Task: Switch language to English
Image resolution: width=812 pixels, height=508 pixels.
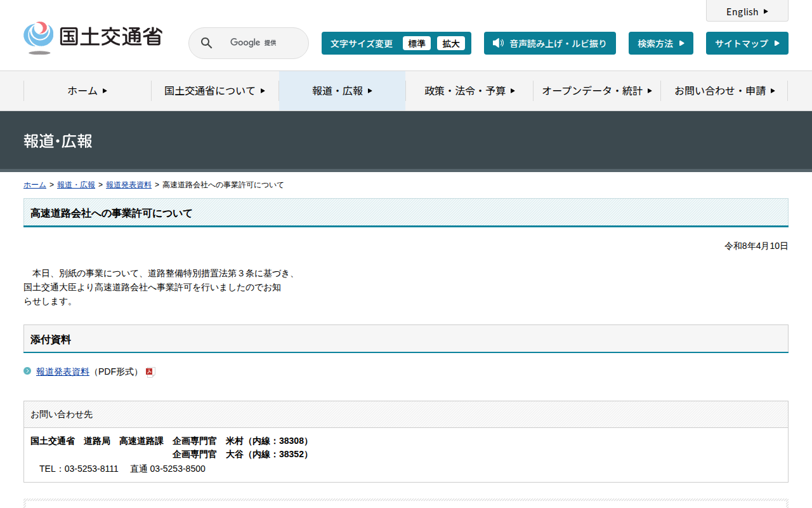Action: (x=747, y=11)
